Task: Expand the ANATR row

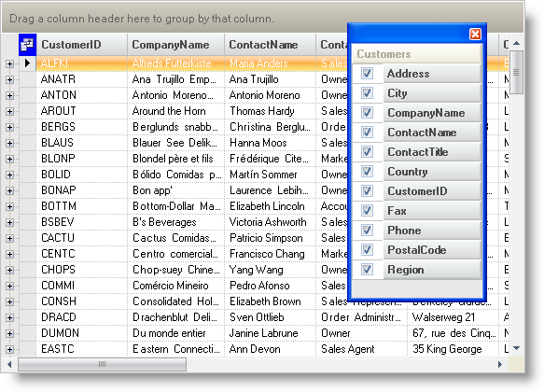Action: pos(9,79)
